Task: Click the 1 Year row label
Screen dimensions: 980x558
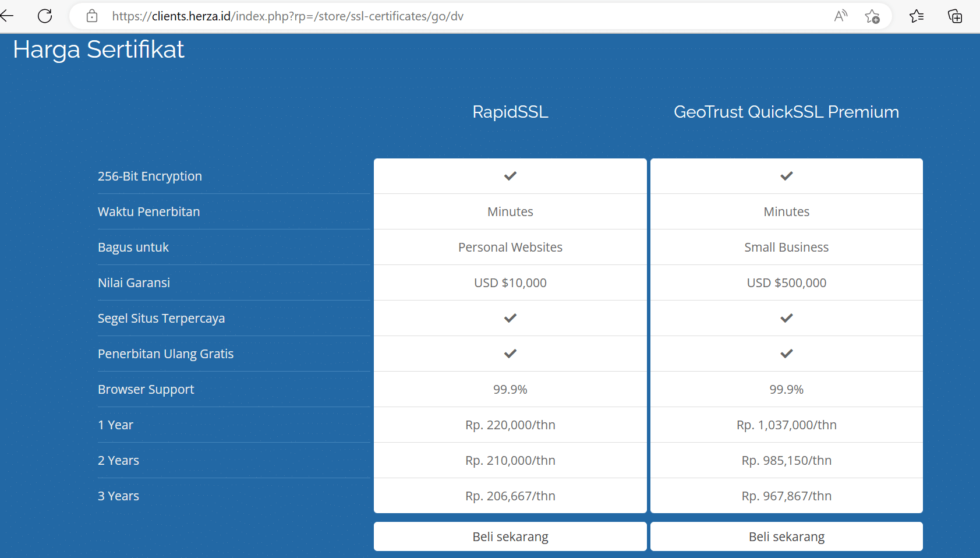Action: coord(115,425)
